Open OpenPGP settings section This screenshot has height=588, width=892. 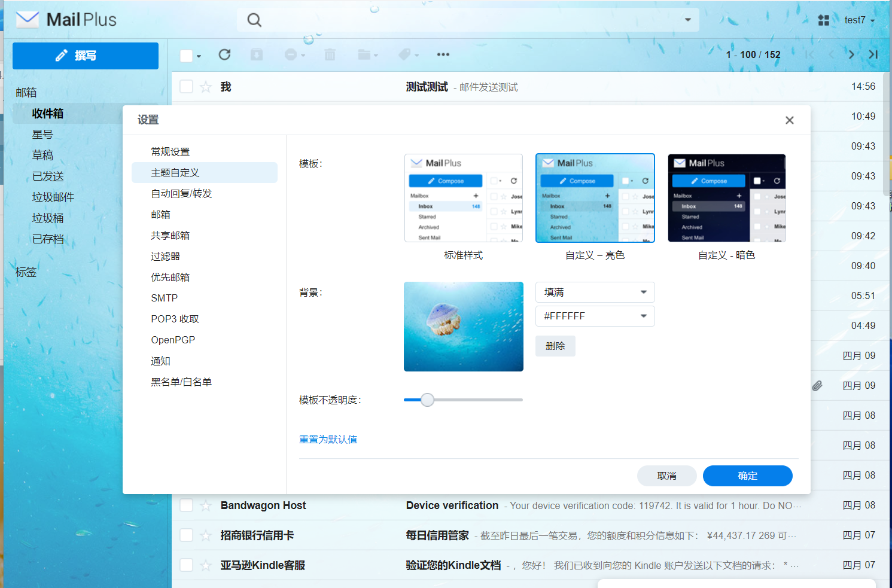coord(205,340)
